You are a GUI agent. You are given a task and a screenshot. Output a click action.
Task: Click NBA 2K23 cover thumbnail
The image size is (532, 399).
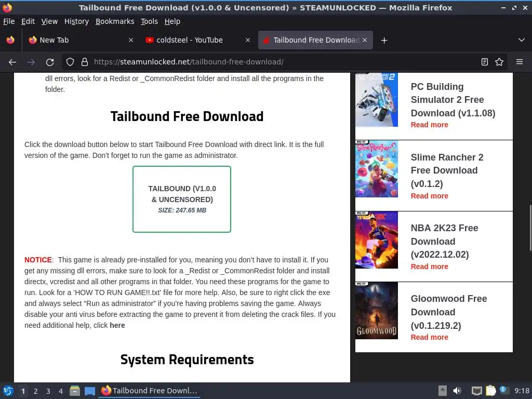coord(377,240)
